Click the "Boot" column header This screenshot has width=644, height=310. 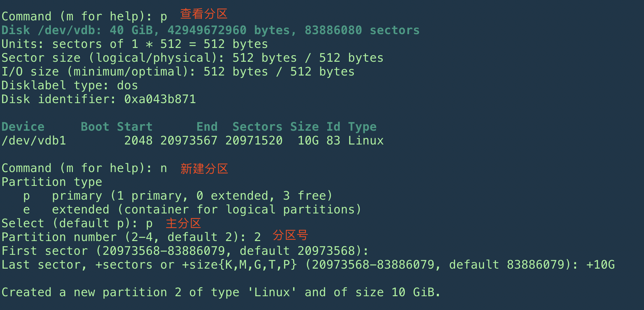pos(95,127)
